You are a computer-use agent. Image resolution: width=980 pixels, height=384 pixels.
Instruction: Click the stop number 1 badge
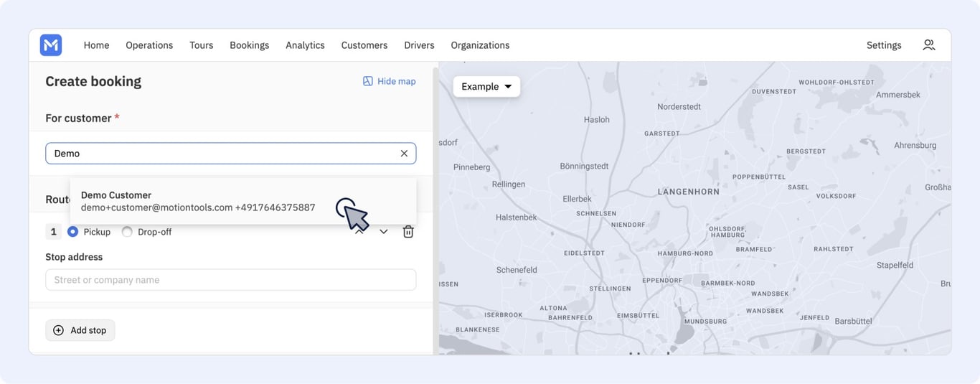pyautogui.click(x=53, y=232)
